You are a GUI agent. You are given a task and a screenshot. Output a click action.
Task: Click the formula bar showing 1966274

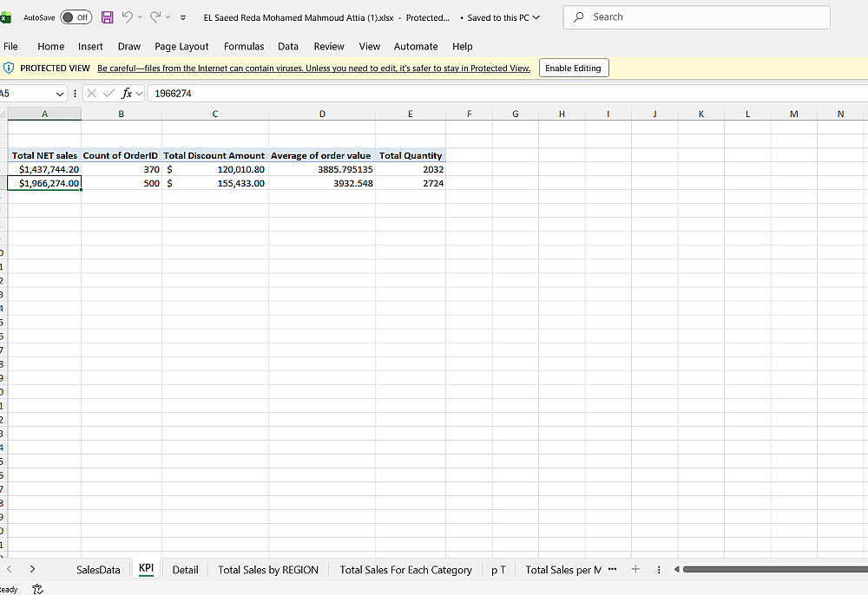point(507,94)
